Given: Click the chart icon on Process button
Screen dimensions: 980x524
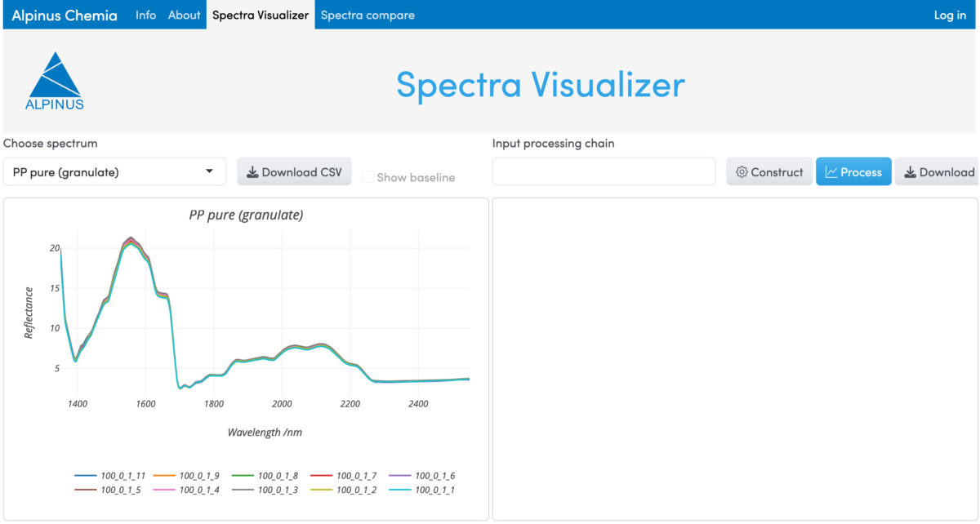Looking at the screenshot, I should pos(831,172).
